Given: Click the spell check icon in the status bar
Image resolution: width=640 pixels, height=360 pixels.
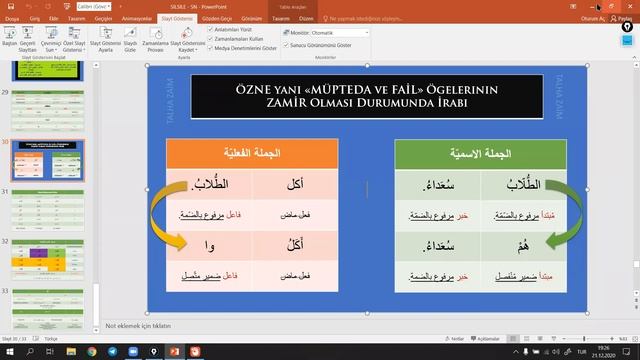Looking at the screenshot, I should (x=36, y=339).
